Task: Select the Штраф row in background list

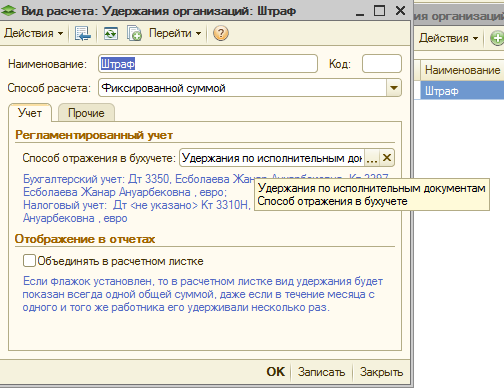Action: pos(462,91)
